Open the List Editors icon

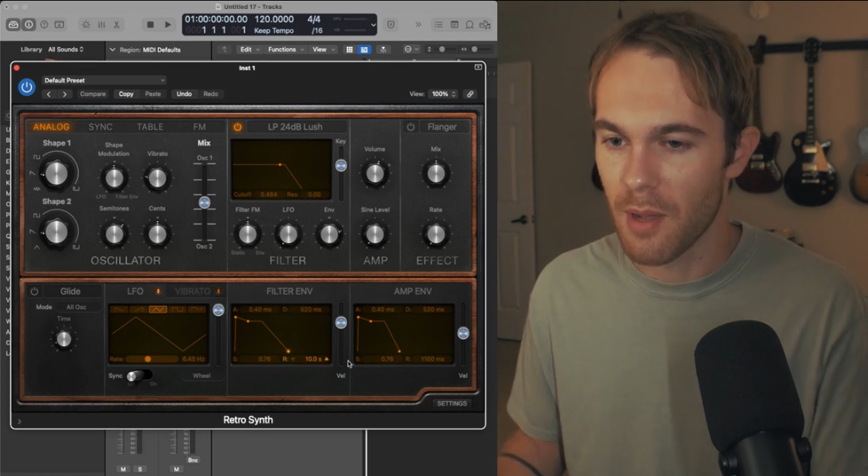438,25
